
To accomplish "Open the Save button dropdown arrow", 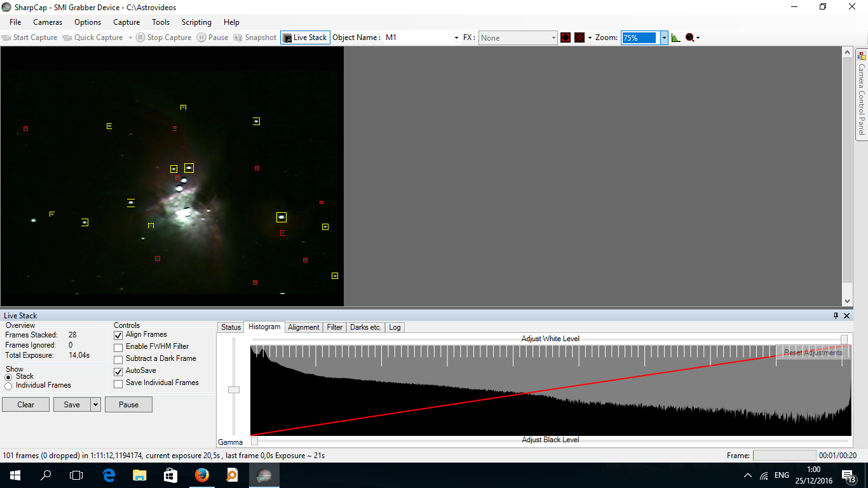I will click(x=95, y=405).
